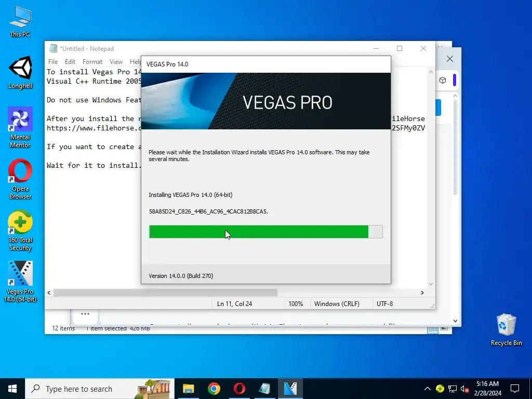The image size is (532, 399).
Task: Click Notepad vertical scroll down arrow
Action: (x=431, y=284)
